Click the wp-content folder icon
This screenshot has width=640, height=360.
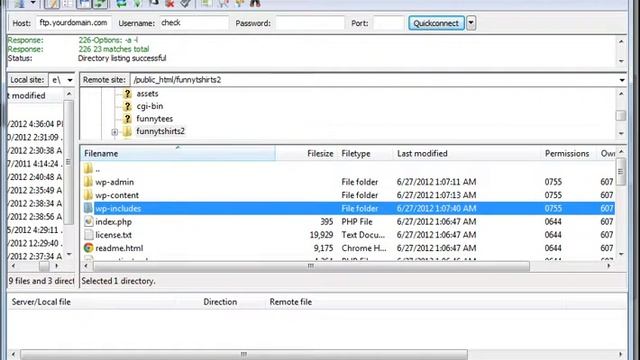89,195
